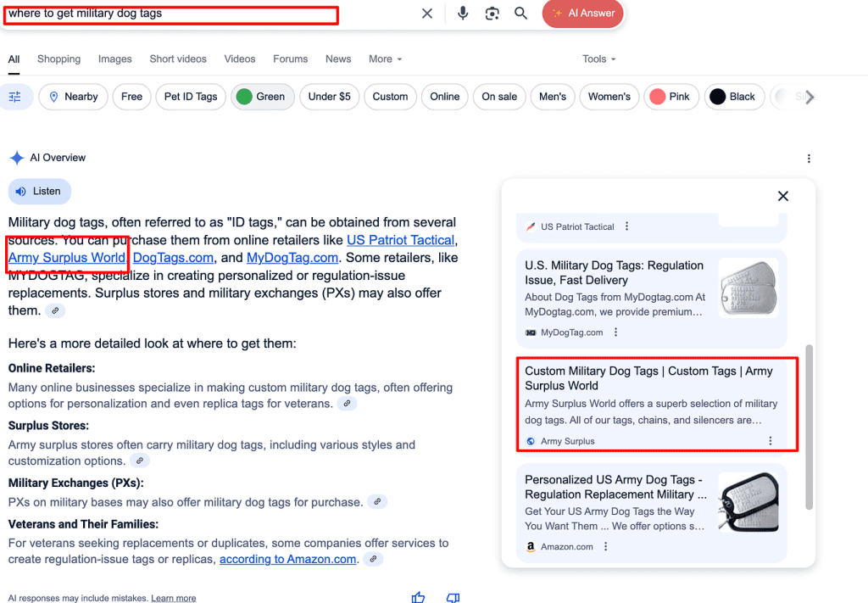The image size is (868, 603).
Task: Open source link icon after first paragraph
Action: (x=55, y=310)
